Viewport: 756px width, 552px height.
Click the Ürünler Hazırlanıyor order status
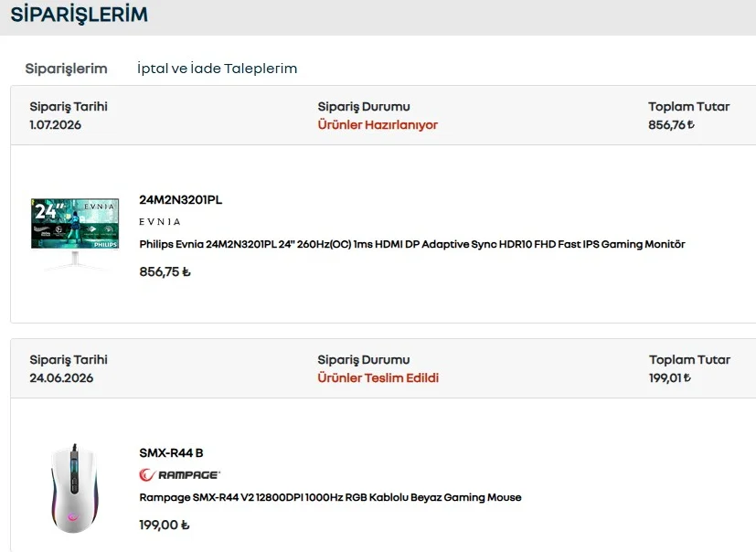pos(378,125)
